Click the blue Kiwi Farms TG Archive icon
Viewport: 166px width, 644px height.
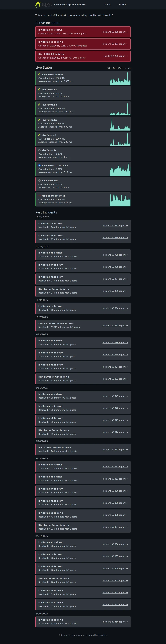coord(39,165)
